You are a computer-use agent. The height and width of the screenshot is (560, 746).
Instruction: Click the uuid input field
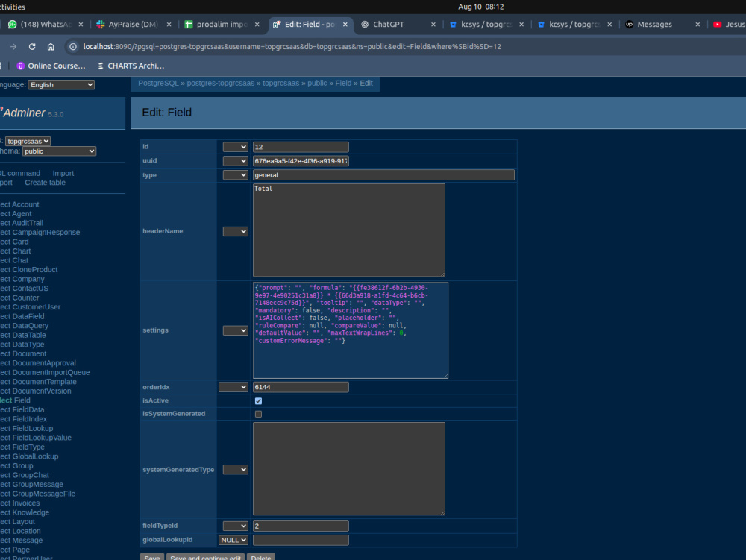coord(301,160)
